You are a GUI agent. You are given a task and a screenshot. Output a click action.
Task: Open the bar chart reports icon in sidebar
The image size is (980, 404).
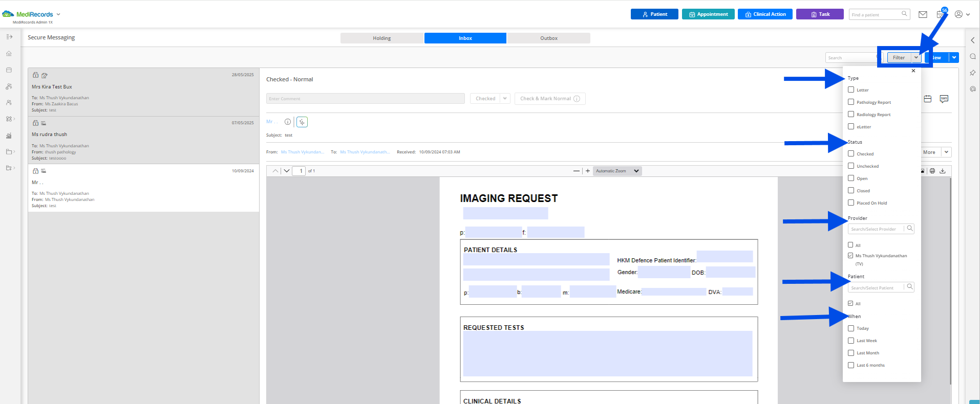(x=9, y=136)
